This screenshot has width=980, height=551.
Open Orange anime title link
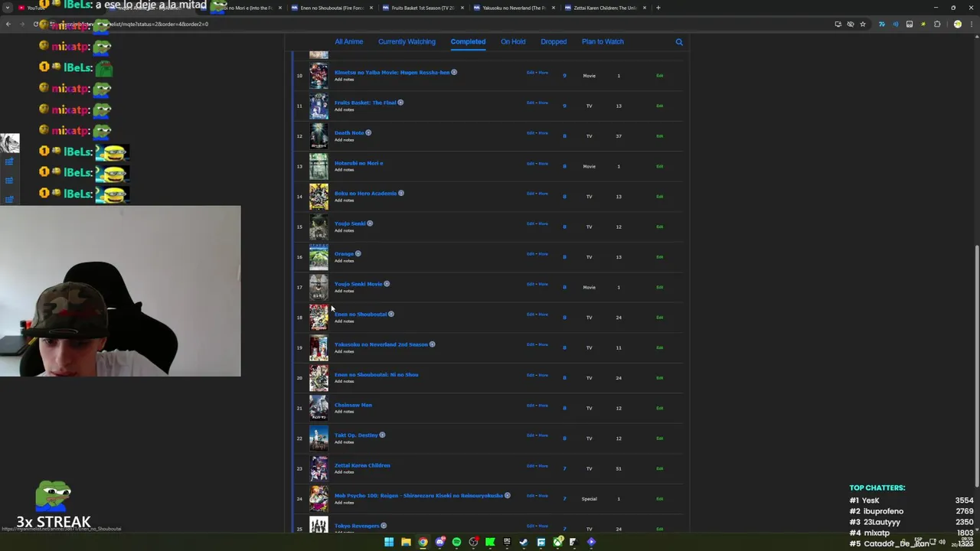tap(344, 253)
